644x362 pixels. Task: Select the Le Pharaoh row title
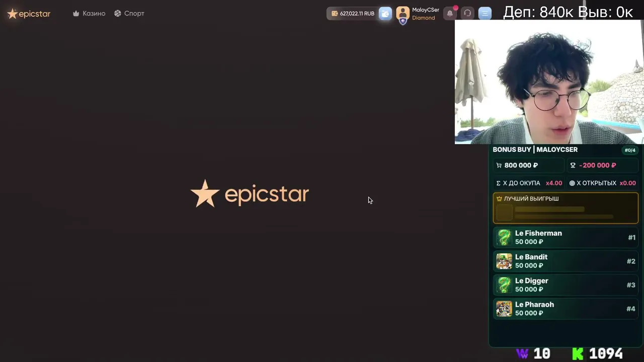click(534, 305)
